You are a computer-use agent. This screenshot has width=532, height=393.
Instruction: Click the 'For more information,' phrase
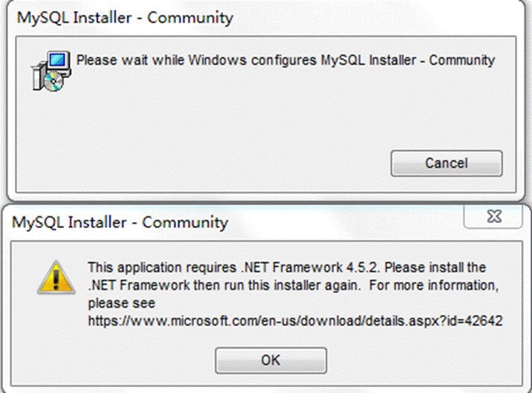click(434, 285)
